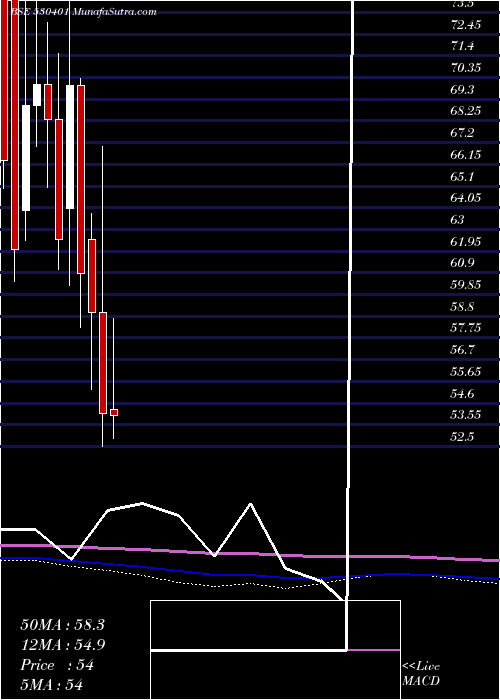Click the 70.35 price axis label
This screenshot has height=700, width=500.
point(466,68)
